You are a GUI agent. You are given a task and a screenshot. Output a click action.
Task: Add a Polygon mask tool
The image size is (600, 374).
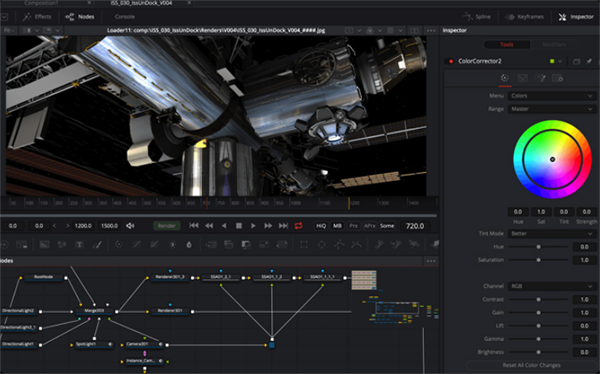click(x=339, y=245)
